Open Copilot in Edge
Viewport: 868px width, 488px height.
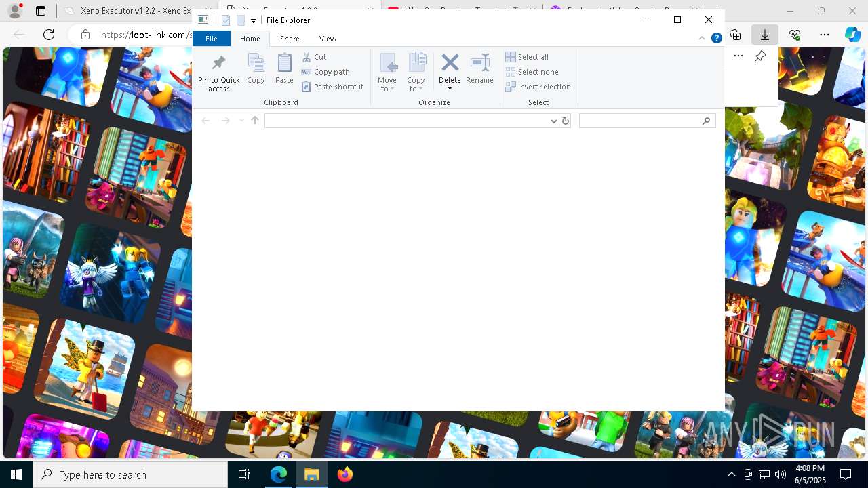point(852,35)
